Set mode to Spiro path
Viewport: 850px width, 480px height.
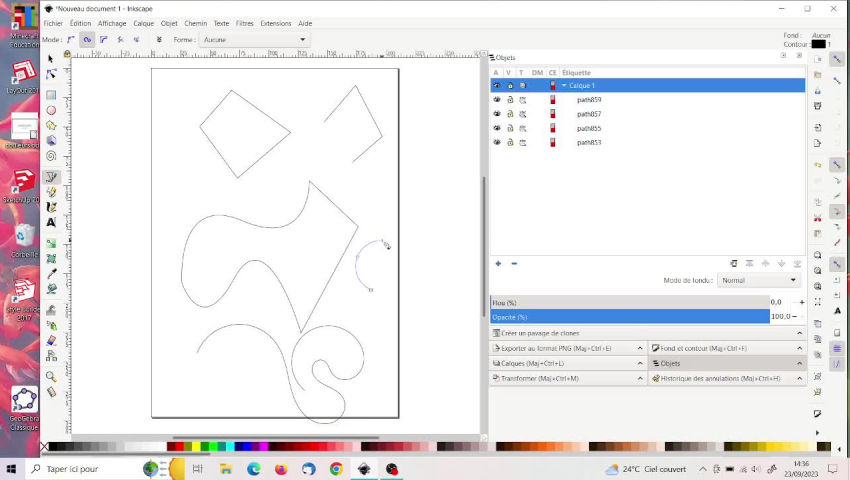coord(87,40)
